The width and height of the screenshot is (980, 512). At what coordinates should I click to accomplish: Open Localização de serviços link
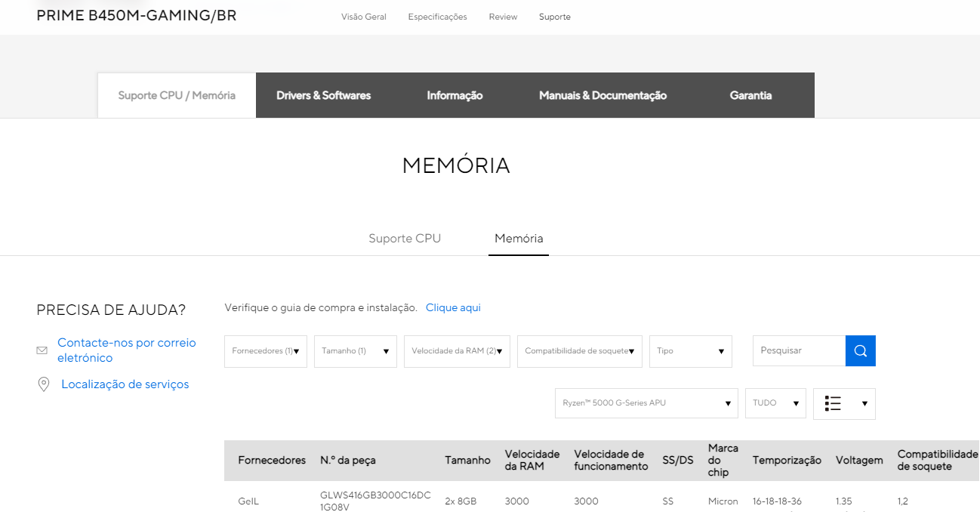click(125, 384)
